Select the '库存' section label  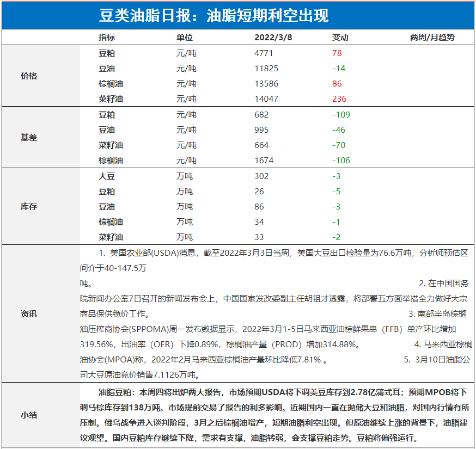coord(29,207)
